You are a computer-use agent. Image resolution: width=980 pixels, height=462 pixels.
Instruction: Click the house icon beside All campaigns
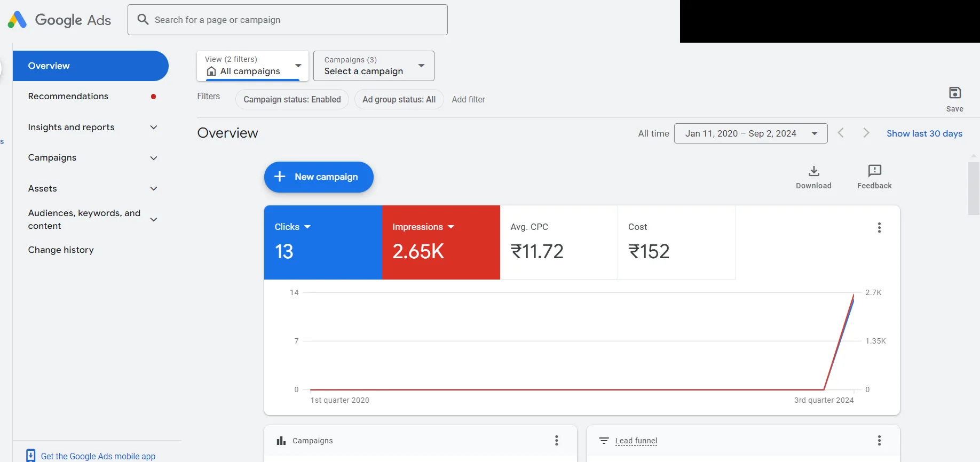(211, 71)
